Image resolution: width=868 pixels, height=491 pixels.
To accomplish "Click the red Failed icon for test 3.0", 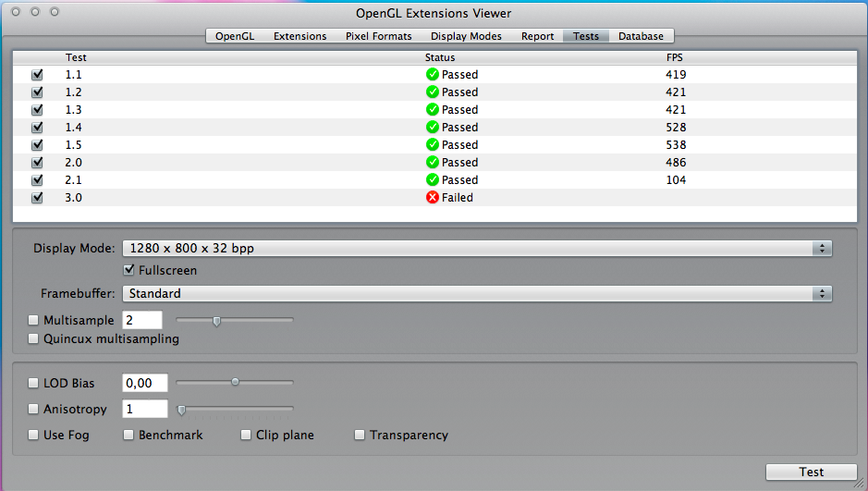I will tap(433, 198).
